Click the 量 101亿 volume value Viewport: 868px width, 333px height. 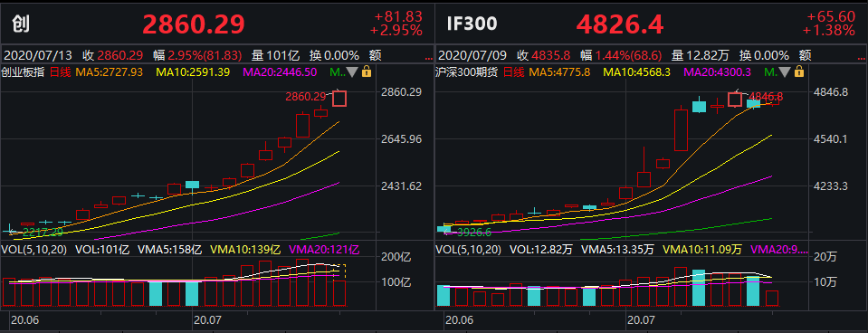(x=275, y=56)
